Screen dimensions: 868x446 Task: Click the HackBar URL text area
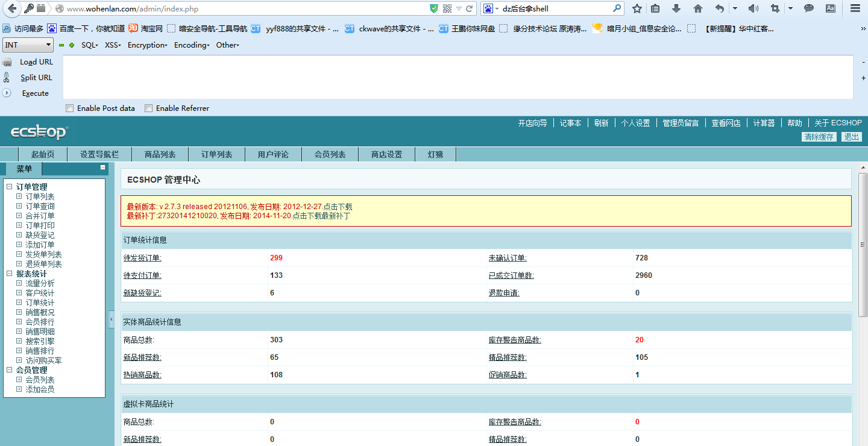point(458,77)
